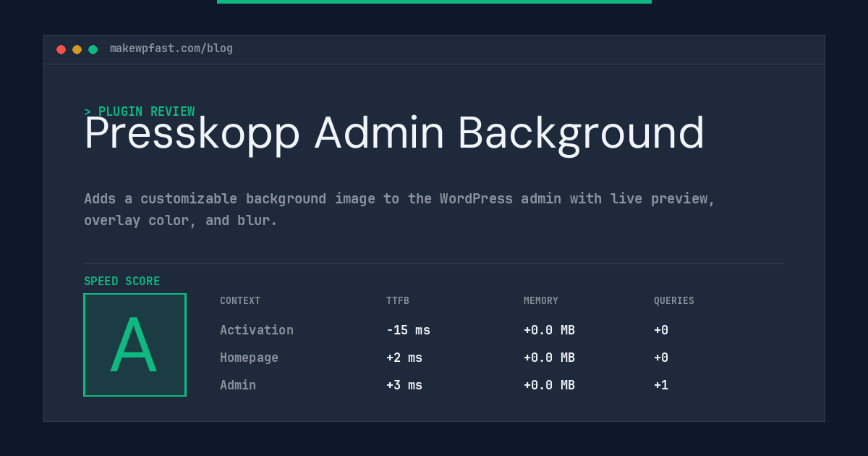Screen dimensions: 868x456
Task: Click the 'Activation' row label
Action: click(257, 330)
